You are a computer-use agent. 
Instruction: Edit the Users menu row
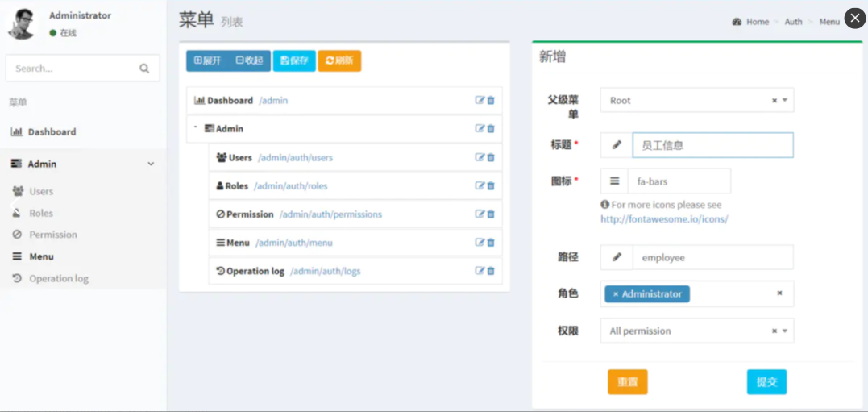[480, 157]
